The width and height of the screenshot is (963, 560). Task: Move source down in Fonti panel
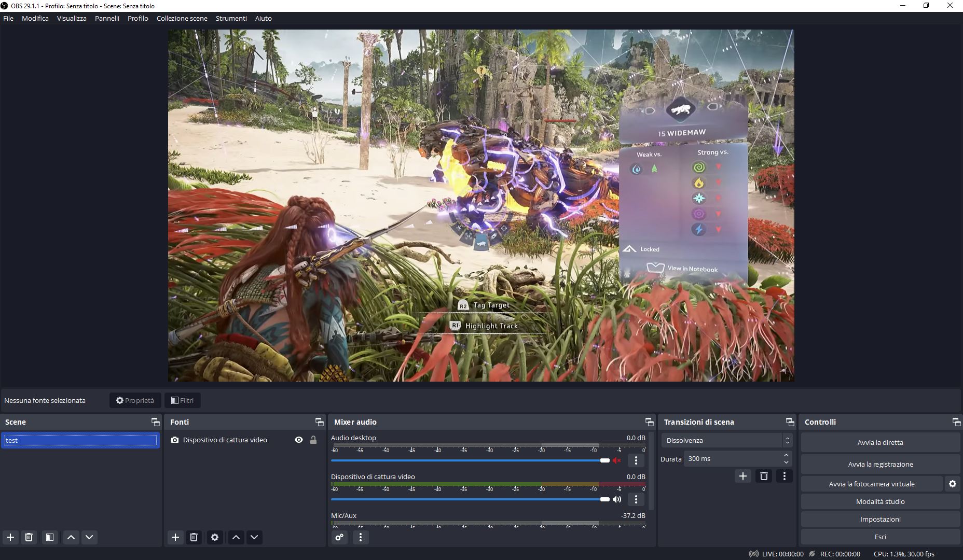[254, 537]
